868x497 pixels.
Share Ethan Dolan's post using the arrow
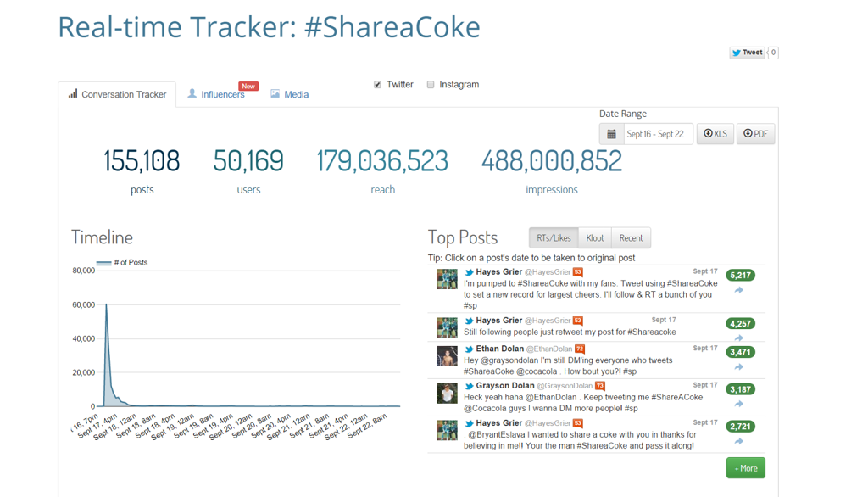point(739,366)
